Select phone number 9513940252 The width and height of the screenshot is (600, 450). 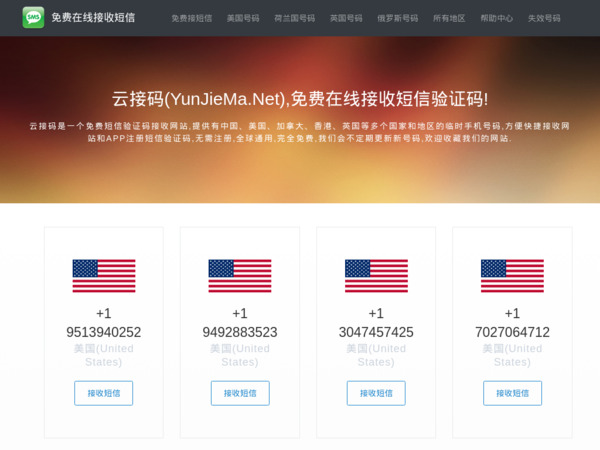point(104,332)
